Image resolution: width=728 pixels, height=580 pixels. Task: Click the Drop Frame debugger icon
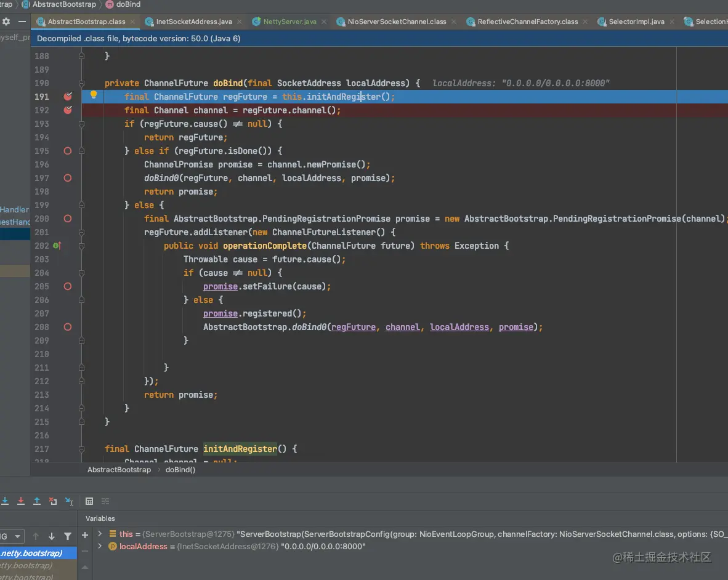pos(54,501)
